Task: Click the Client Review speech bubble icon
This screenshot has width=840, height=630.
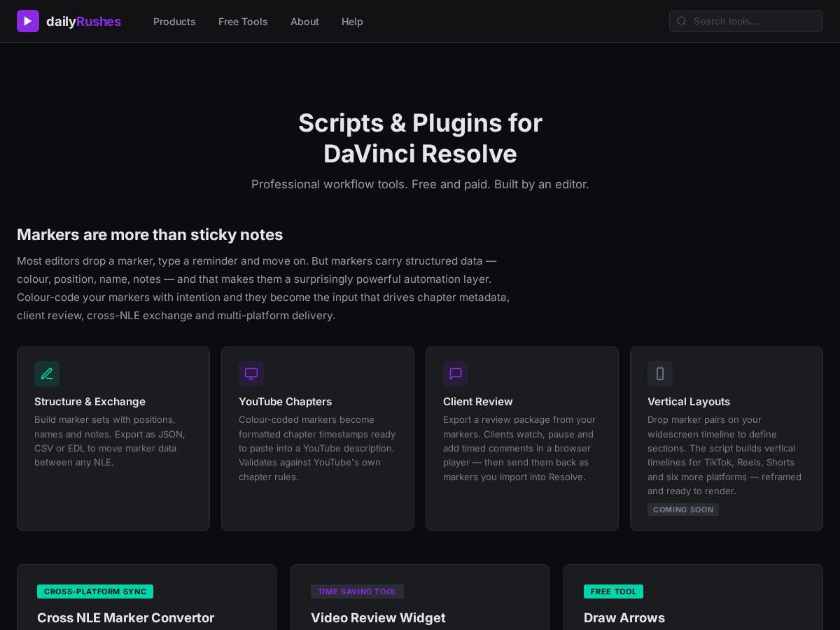Action: [456, 374]
